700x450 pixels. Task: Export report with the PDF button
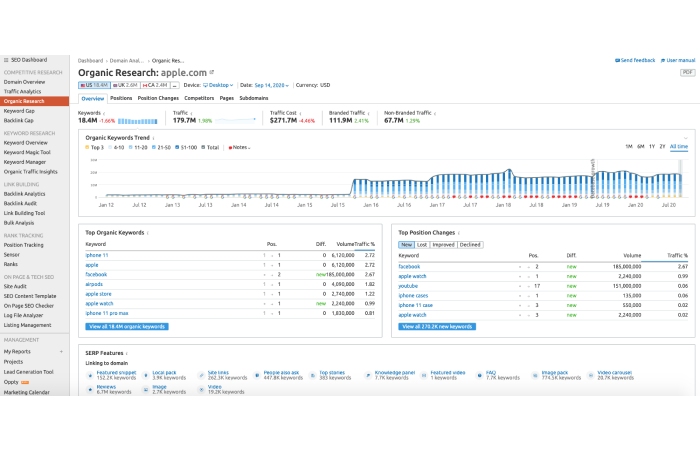(688, 72)
